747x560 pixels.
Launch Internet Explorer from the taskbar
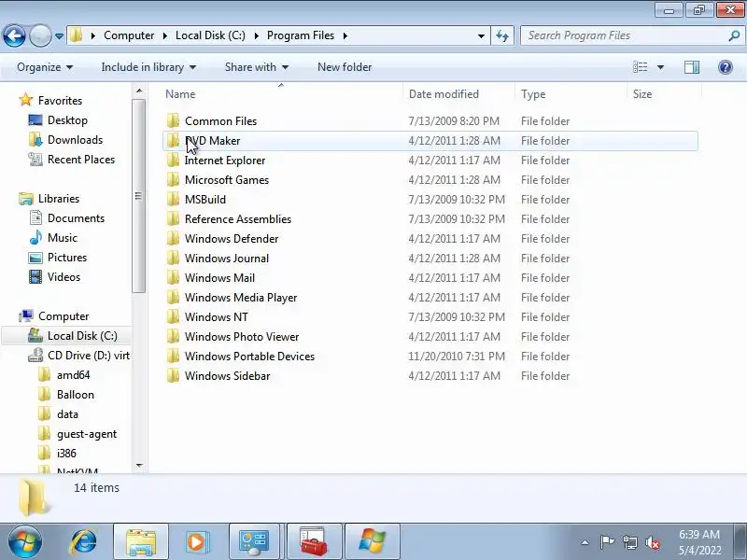point(83,542)
